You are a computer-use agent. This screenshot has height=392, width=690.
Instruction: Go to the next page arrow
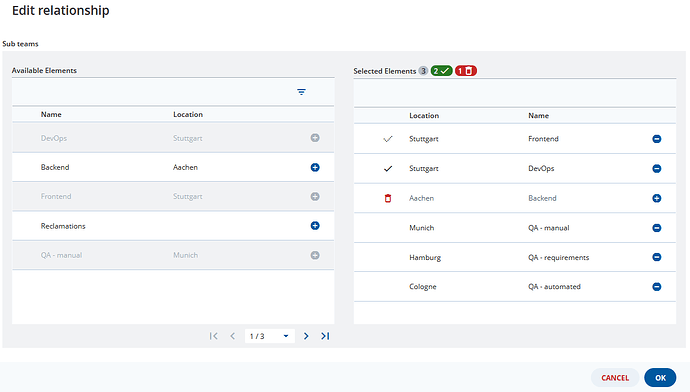(306, 336)
